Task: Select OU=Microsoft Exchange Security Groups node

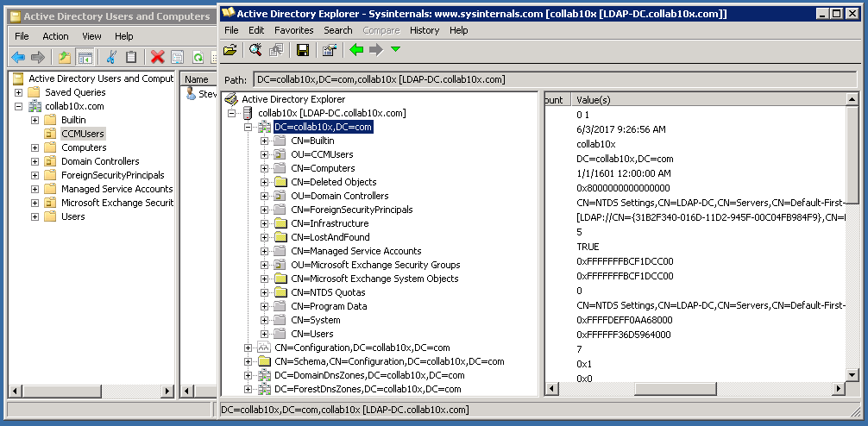Action: coord(375,265)
